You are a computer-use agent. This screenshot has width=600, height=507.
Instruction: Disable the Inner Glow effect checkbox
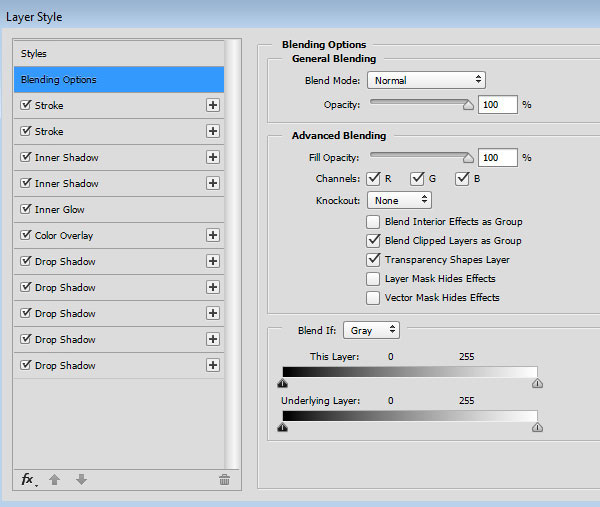tap(26, 209)
